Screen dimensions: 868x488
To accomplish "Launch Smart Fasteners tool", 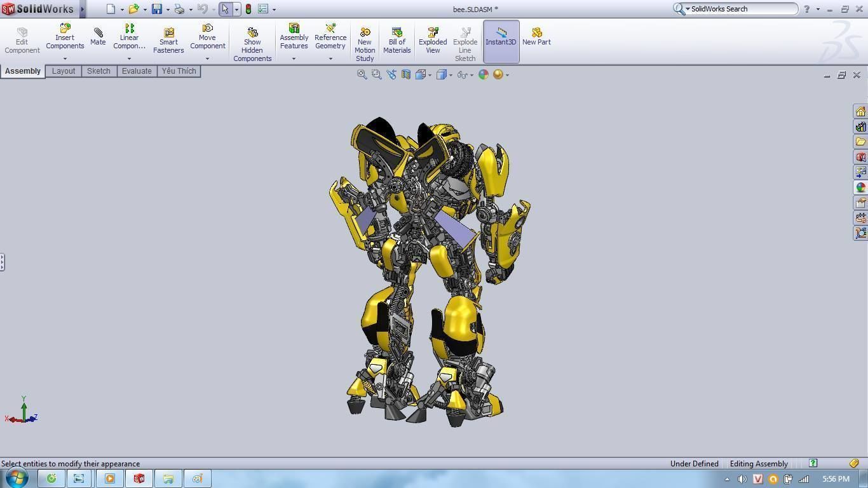I will click(x=168, y=41).
